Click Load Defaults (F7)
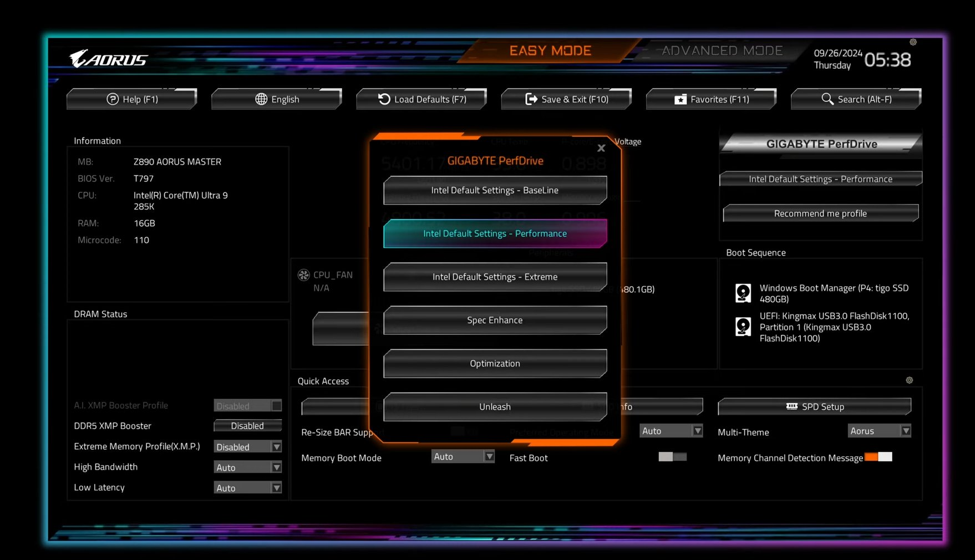Viewport: 975px width, 560px height. (x=422, y=99)
